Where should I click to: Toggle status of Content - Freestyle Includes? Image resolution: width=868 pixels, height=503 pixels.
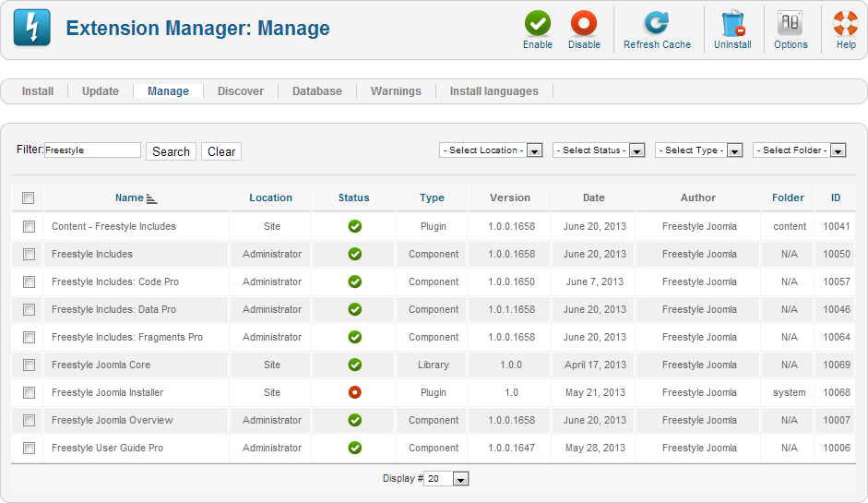355,226
